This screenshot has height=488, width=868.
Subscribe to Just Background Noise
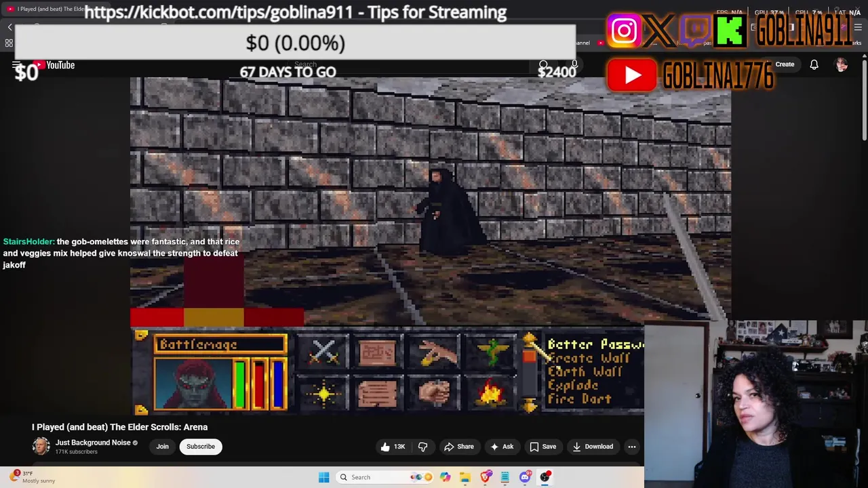click(x=201, y=447)
